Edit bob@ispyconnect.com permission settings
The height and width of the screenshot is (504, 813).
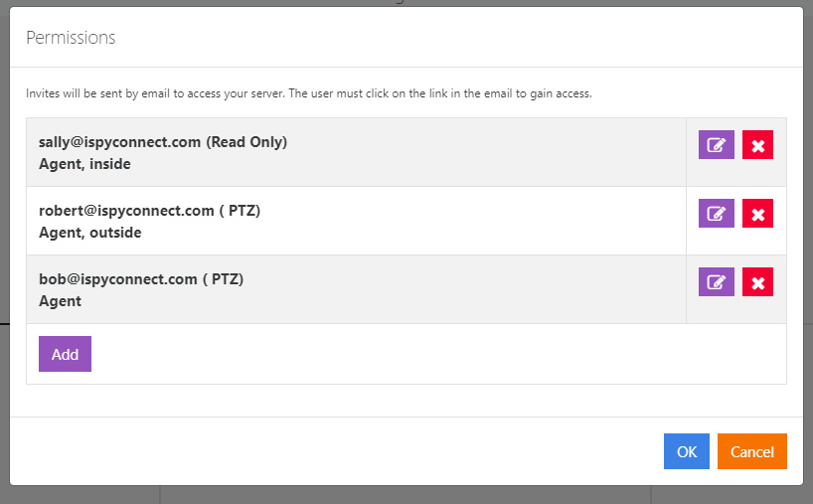(716, 282)
